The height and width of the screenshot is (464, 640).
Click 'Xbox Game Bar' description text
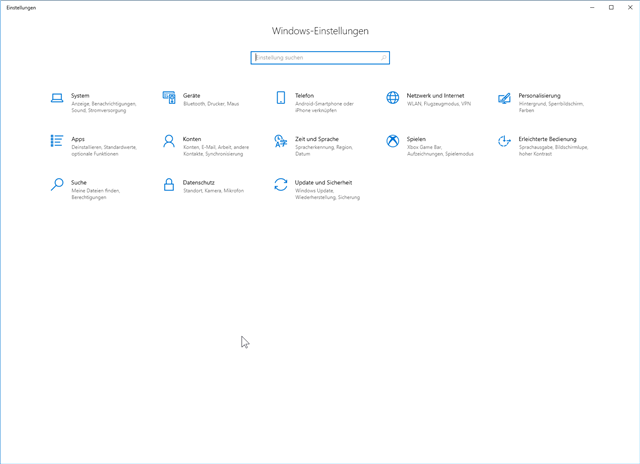pyautogui.click(x=424, y=147)
